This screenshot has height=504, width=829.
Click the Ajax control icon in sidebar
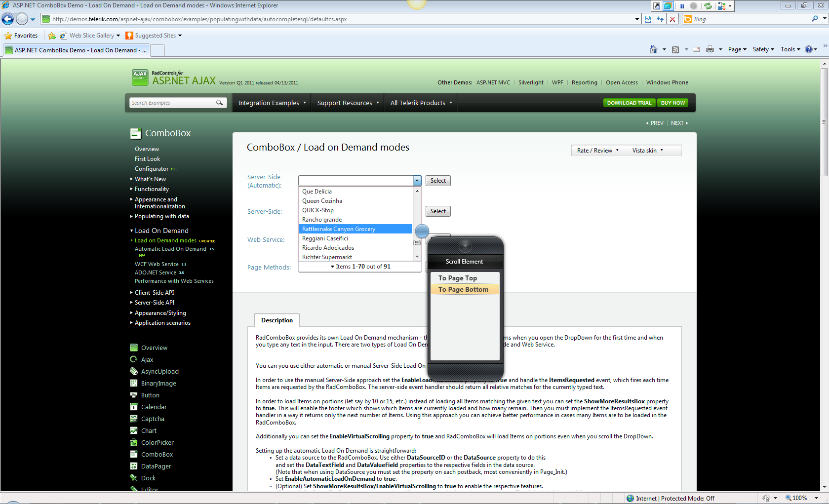click(133, 359)
